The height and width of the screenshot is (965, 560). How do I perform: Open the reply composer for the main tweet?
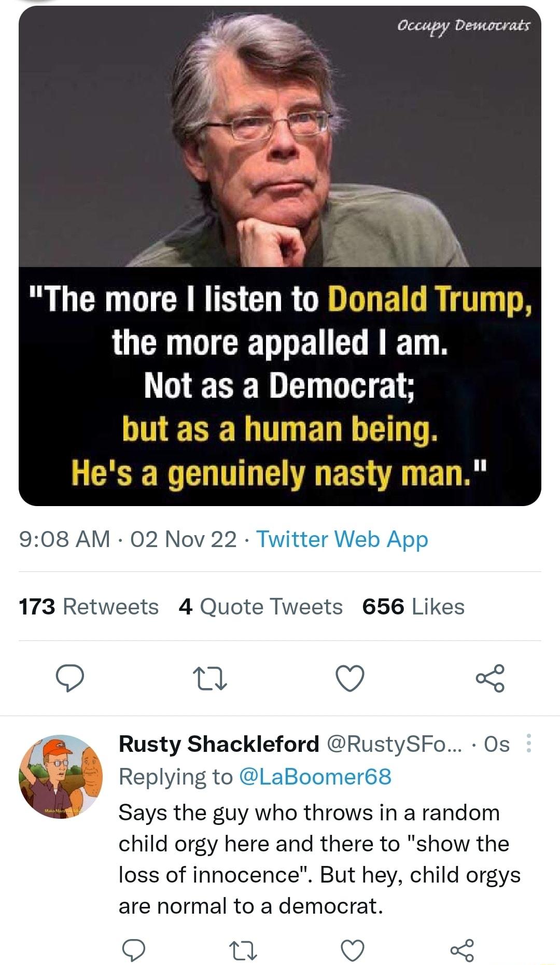tap(70, 679)
